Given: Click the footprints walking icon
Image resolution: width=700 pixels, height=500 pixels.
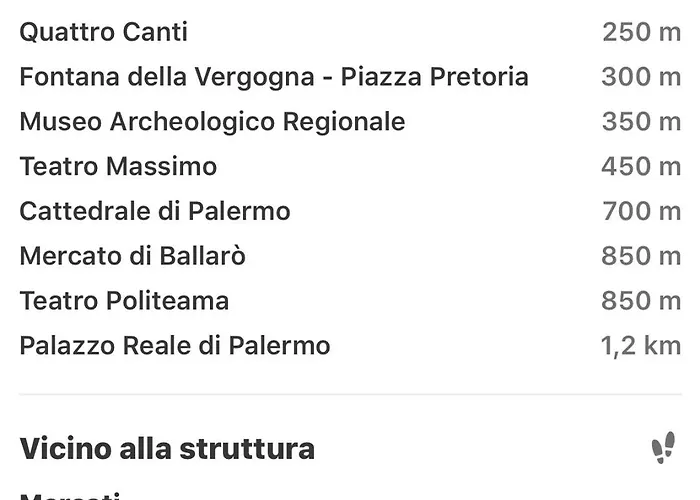Looking at the screenshot, I should pyautogui.click(x=663, y=447).
